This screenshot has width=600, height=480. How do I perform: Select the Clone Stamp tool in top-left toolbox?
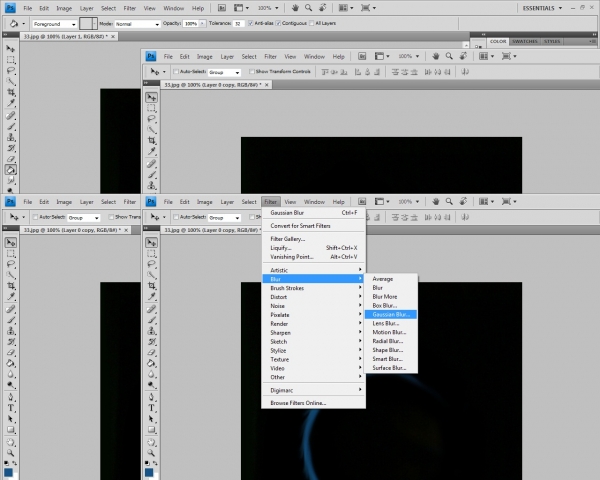[11, 137]
